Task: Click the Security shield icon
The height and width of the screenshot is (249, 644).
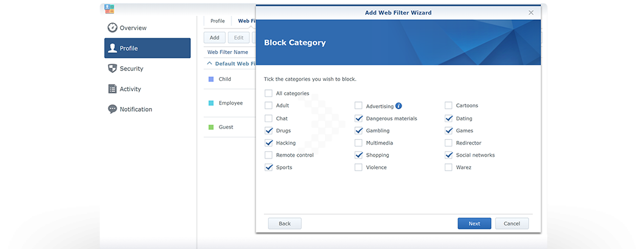Action: [112, 69]
